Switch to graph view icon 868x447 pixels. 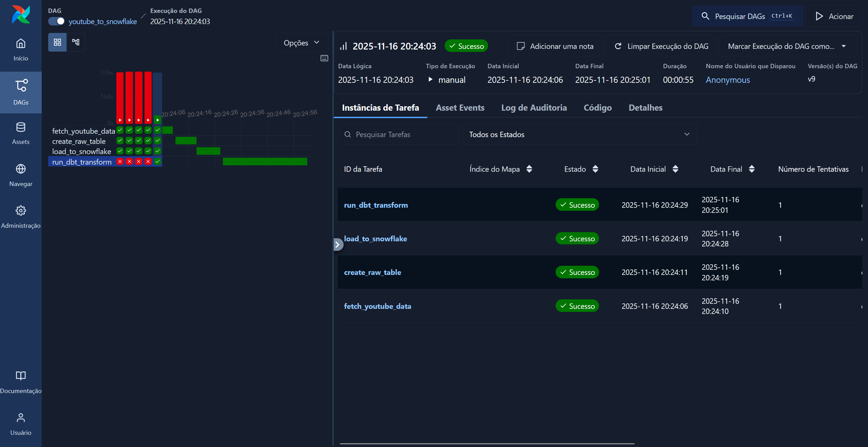[76, 42]
